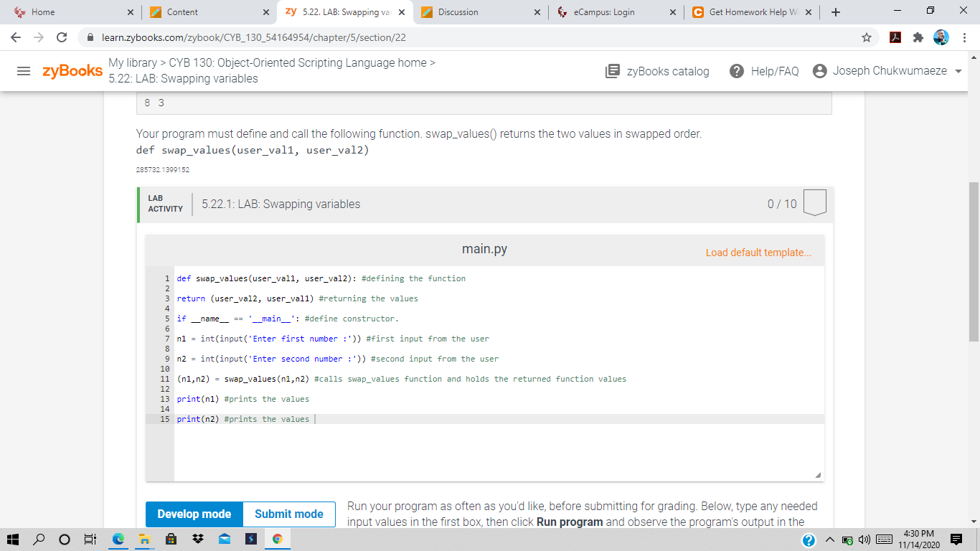Open Task View from the taskbar
This screenshot has height=551, width=980.
[90, 538]
